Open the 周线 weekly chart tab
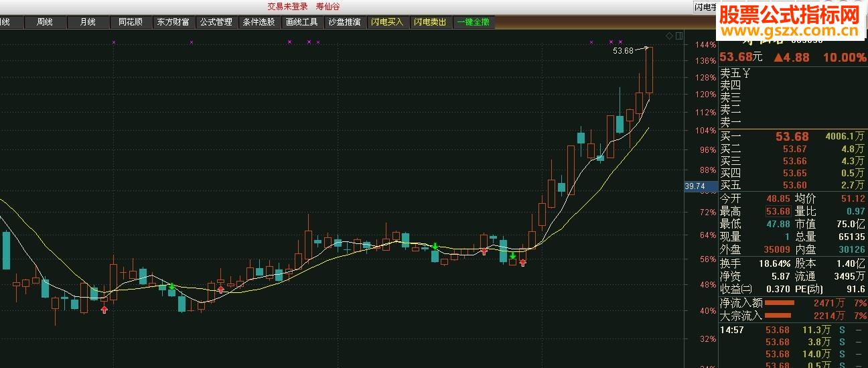The width and height of the screenshot is (868, 368). coord(45,22)
